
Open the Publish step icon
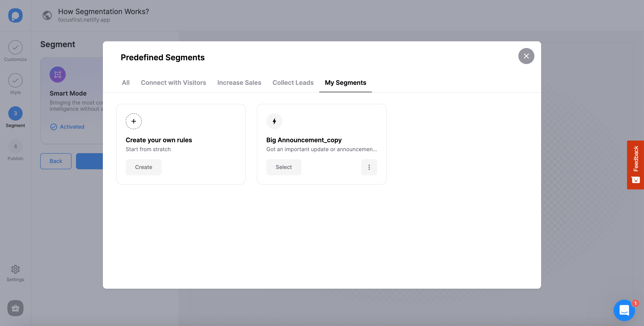point(15,146)
